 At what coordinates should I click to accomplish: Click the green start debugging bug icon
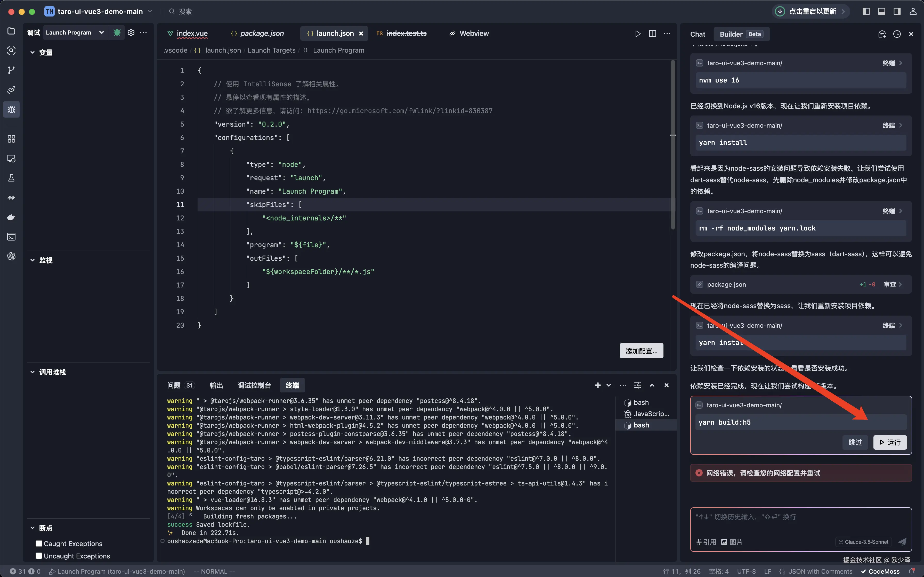pyautogui.click(x=117, y=32)
